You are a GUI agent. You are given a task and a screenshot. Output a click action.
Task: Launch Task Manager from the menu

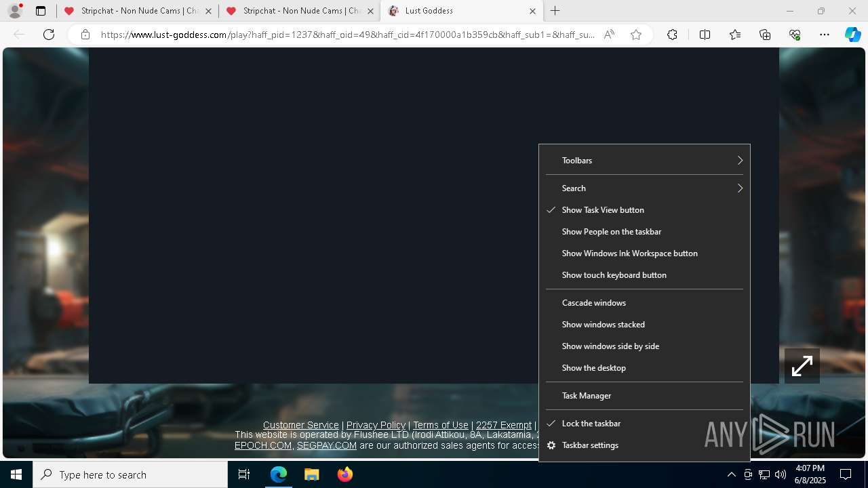pyautogui.click(x=644, y=396)
